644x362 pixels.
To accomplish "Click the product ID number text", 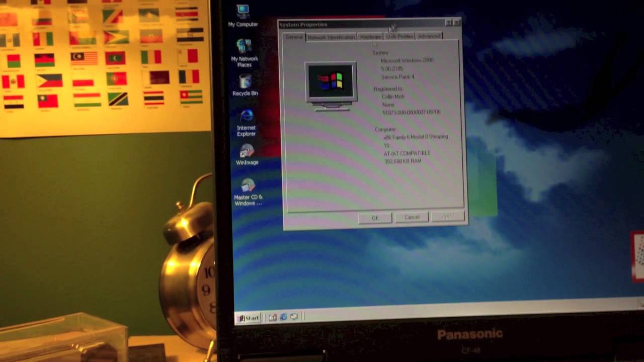I will click(x=411, y=112).
